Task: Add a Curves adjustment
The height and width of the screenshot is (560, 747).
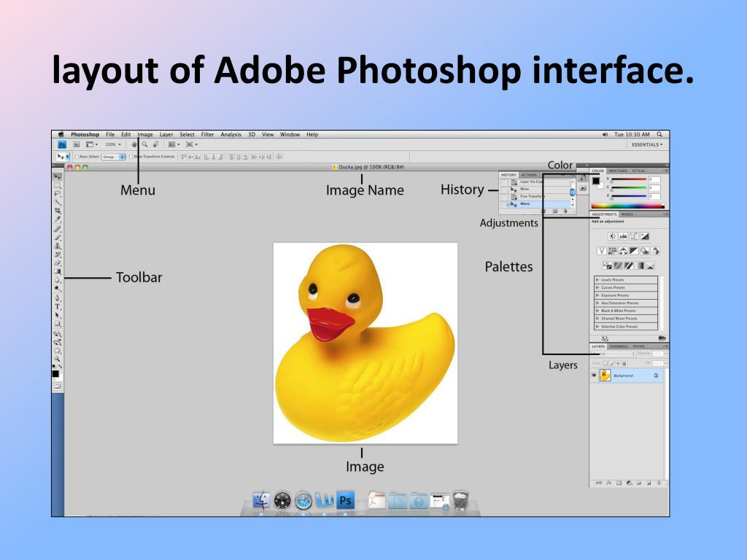Action: tap(634, 236)
